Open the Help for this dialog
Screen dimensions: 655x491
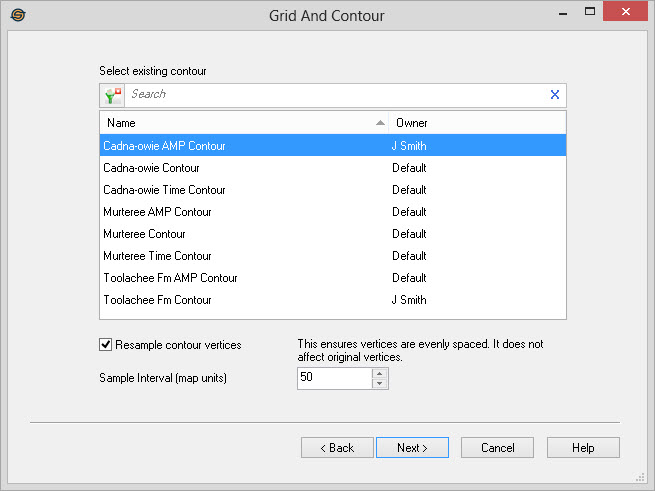click(583, 448)
